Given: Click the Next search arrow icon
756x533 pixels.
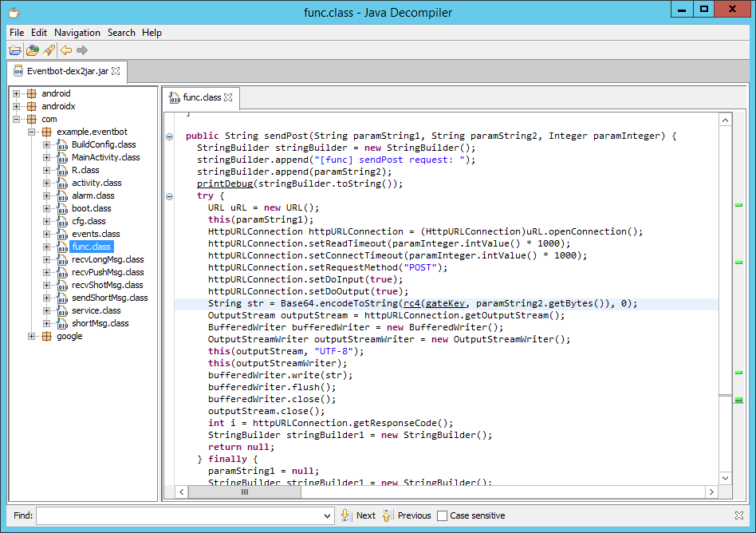Looking at the screenshot, I should pyautogui.click(x=346, y=515).
